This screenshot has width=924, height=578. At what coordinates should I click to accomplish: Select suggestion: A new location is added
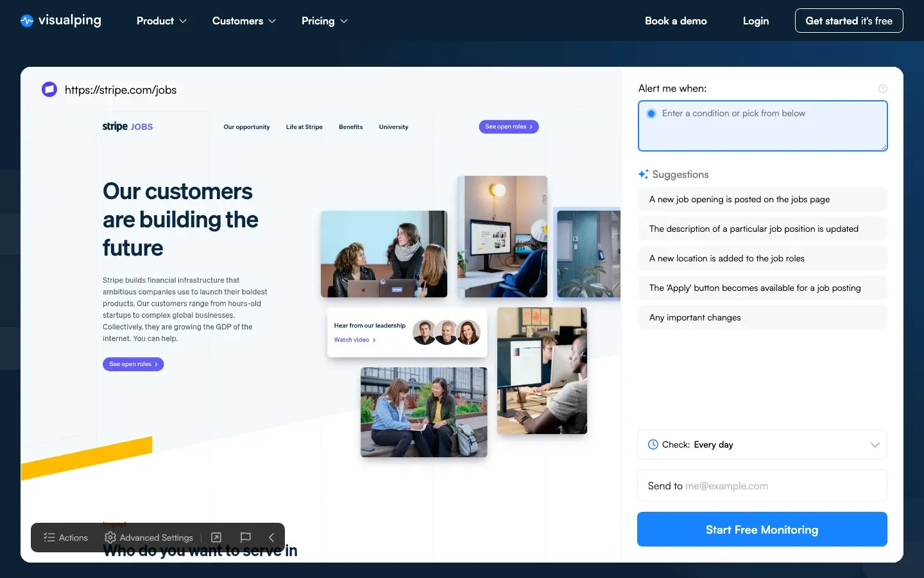click(x=762, y=258)
